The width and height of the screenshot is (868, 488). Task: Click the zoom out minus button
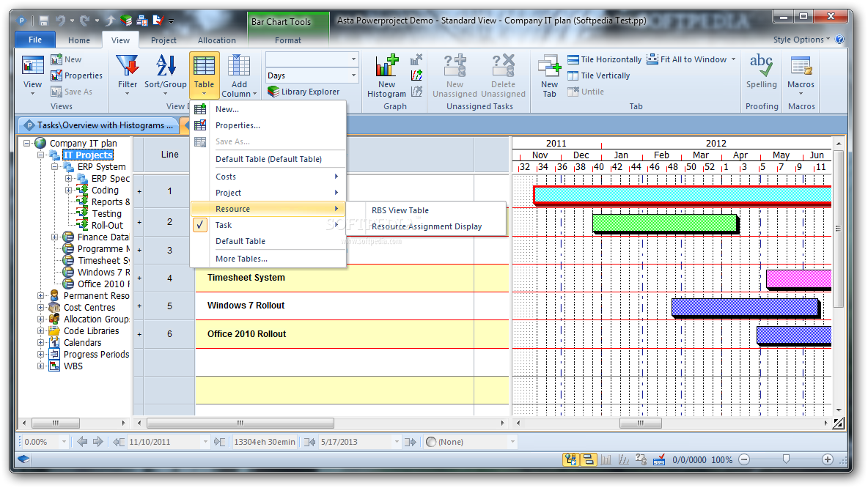pyautogui.click(x=744, y=459)
